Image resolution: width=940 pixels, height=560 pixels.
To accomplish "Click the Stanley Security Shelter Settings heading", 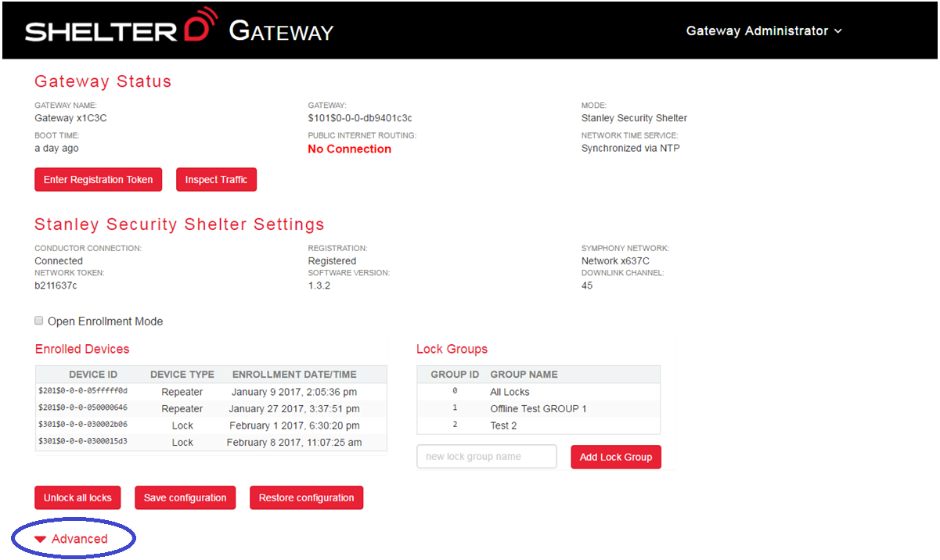I will click(179, 224).
